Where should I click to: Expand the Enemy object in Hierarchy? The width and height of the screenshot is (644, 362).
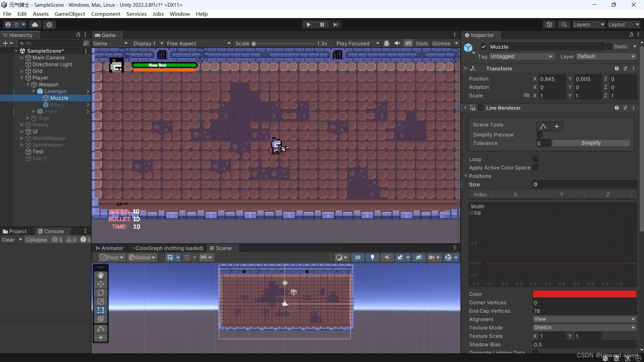pos(22,125)
